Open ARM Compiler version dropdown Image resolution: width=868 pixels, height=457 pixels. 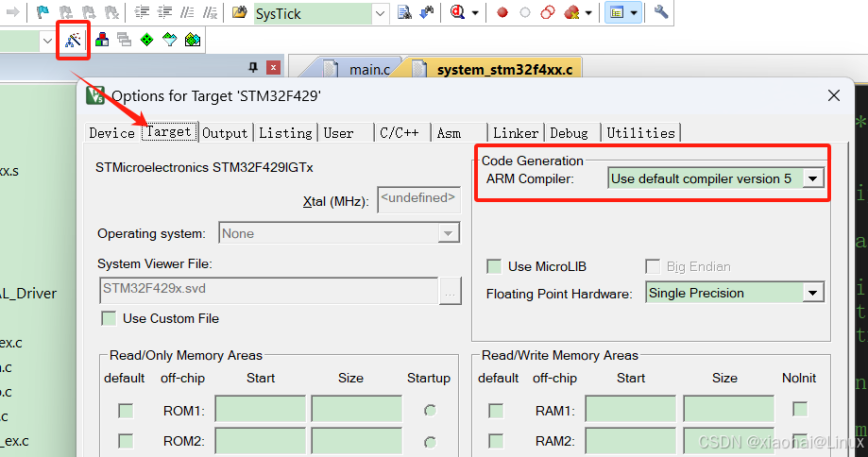(812, 178)
